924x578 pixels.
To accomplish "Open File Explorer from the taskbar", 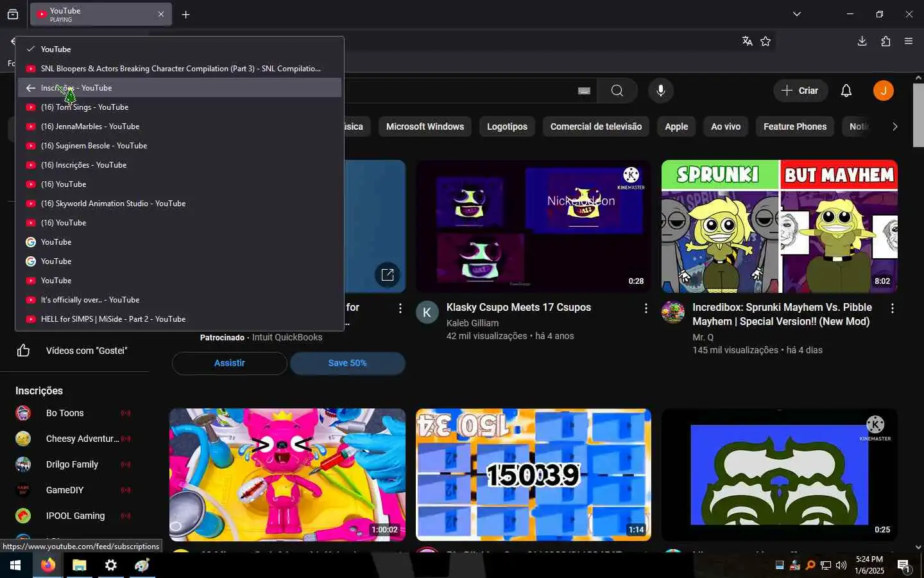I will [79, 565].
